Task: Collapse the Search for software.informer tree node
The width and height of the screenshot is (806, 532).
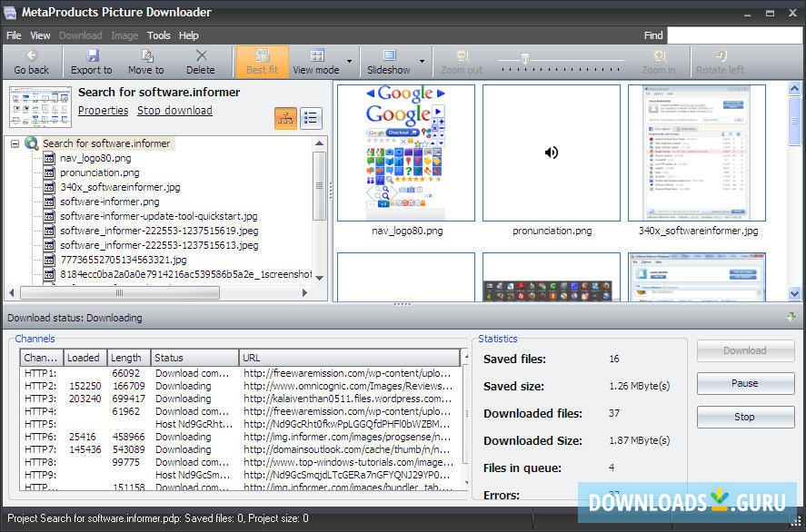Action: 14,143
